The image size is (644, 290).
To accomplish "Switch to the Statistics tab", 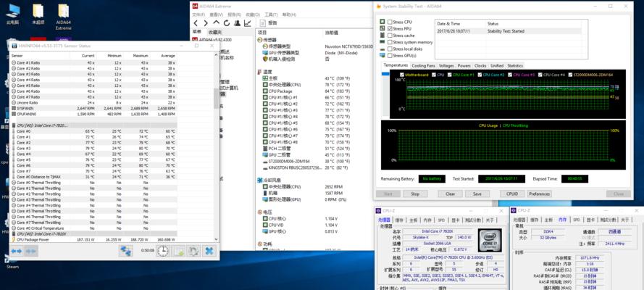I will [x=514, y=66].
